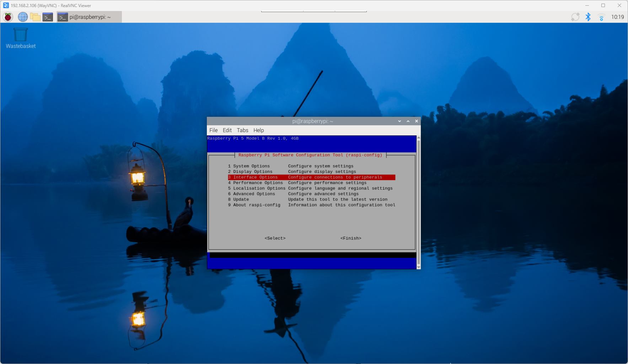
Task: Click the raspi-config dialog title text
Action: coord(310,155)
